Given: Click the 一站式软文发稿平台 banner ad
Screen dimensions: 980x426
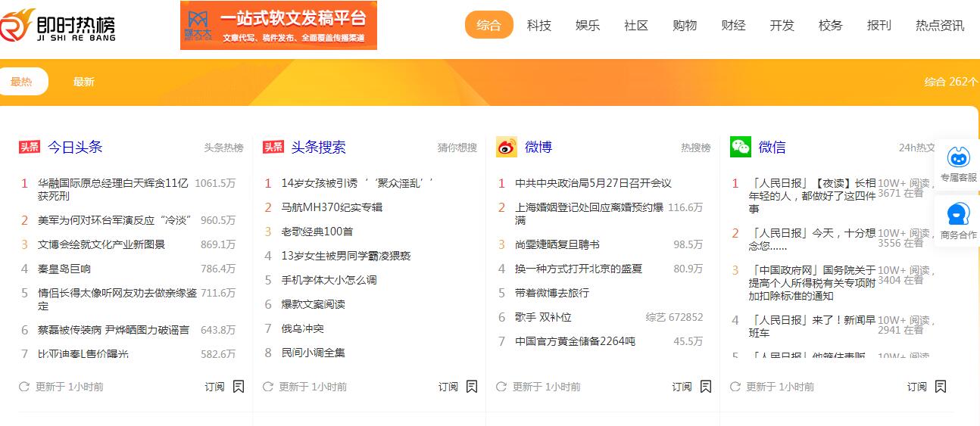Looking at the screenshot, I should [x=278, y=25].
